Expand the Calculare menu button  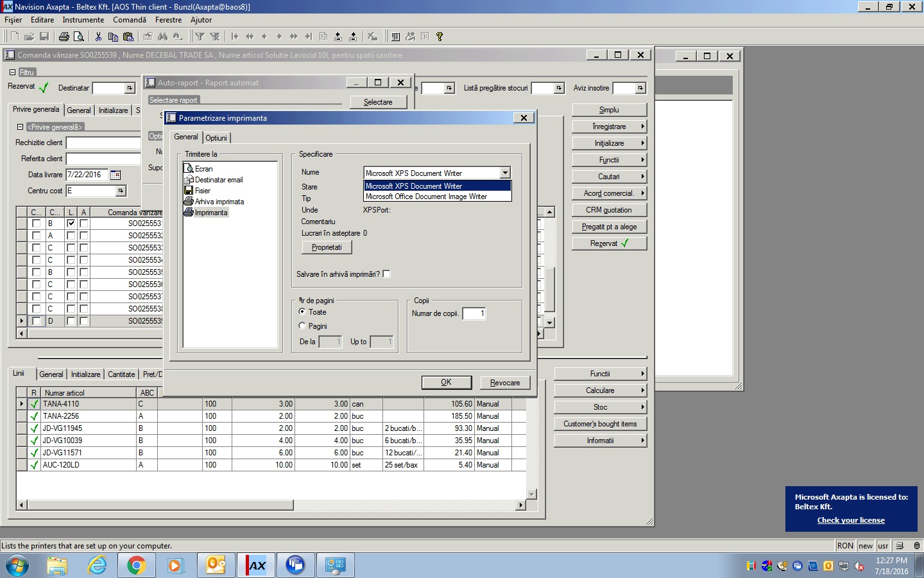(x=600, y=390)
